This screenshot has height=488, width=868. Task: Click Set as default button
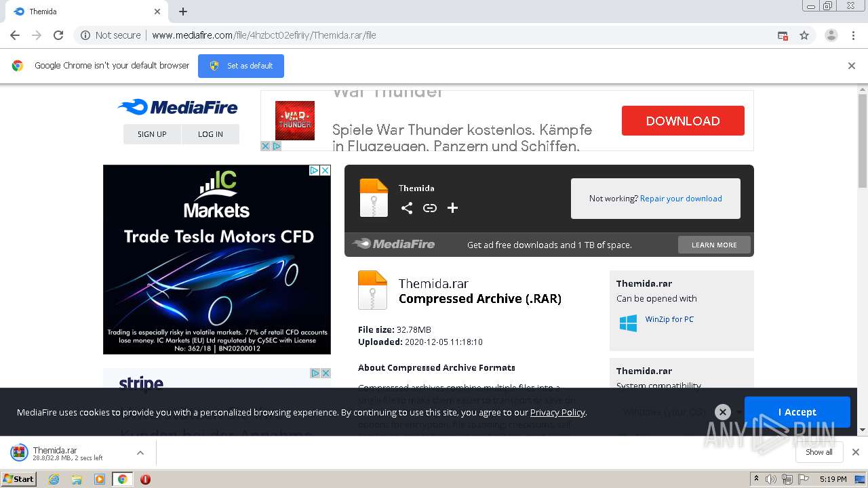(241, 66)
